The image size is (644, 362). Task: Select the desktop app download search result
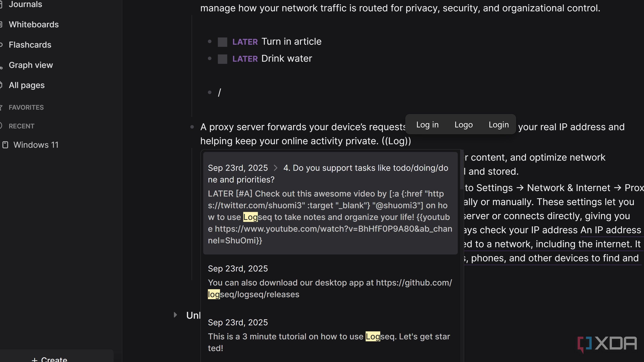tap(330, 281)
